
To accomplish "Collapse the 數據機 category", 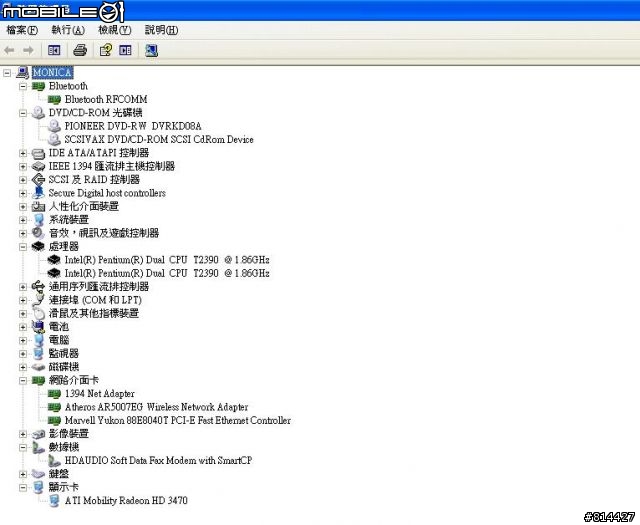I will 23,447.
